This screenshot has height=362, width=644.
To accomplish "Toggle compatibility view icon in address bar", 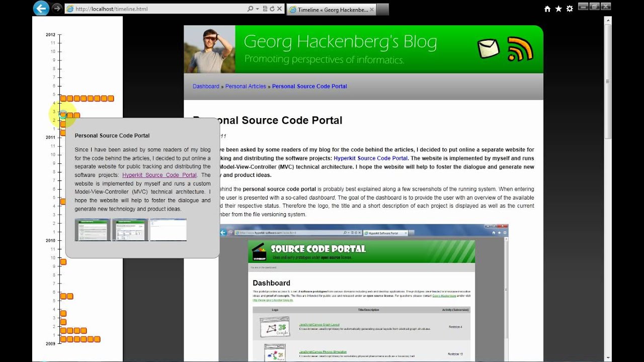I will point(265,9).
